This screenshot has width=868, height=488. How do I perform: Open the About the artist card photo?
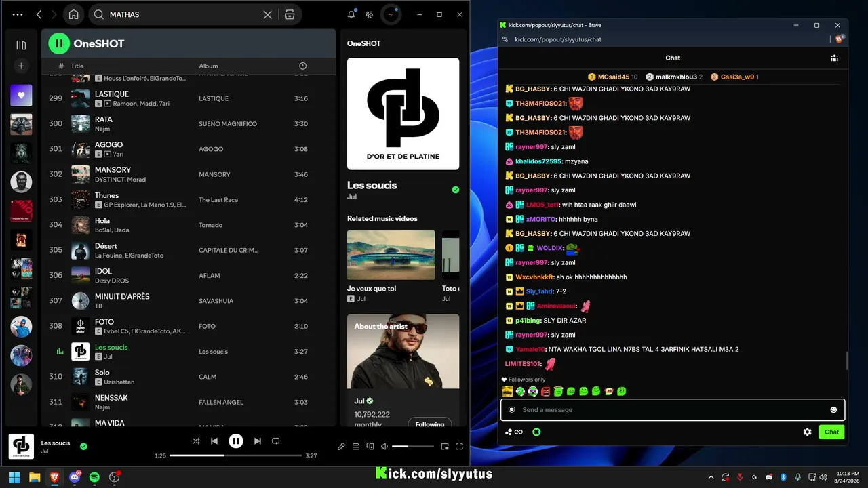tap(403, 351)
